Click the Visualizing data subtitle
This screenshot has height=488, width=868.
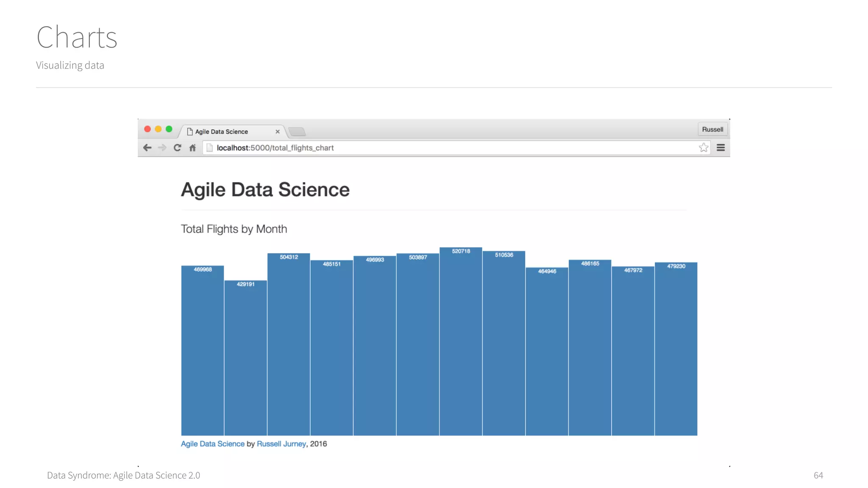[70, 65]
